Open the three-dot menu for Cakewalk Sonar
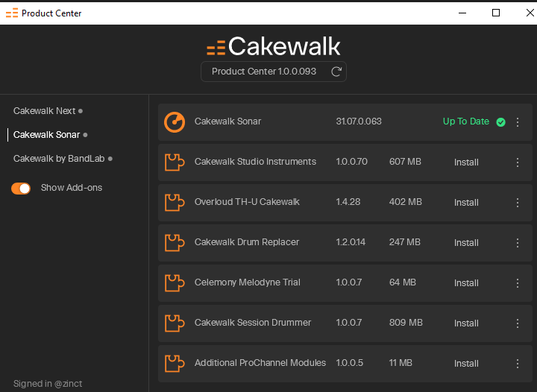Screen dimensions: 537x392 [518, 122]
